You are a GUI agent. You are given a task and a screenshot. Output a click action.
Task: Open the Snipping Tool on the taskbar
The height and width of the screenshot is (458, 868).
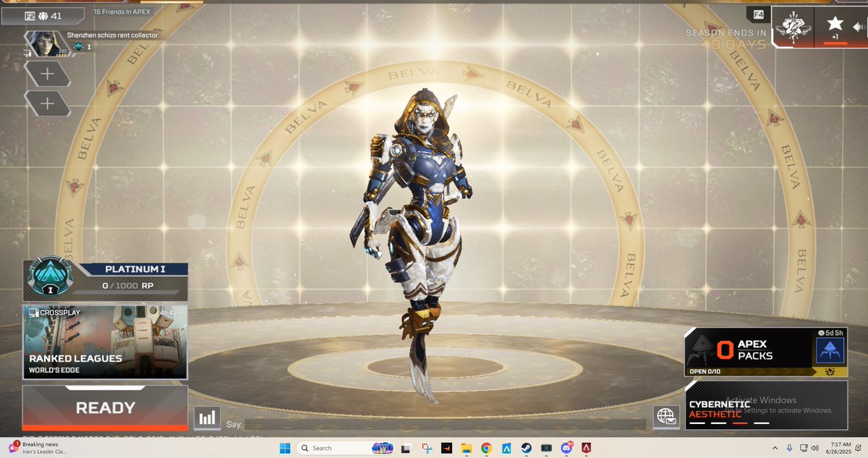(427, 448)
